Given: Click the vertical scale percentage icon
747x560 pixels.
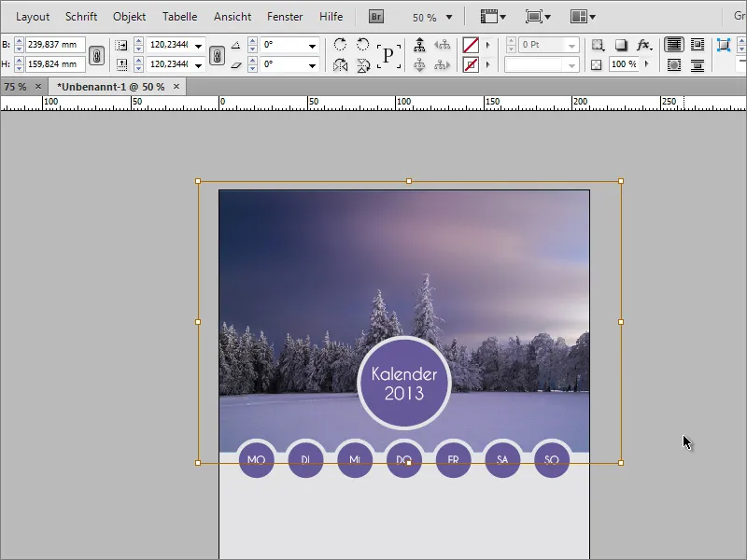Looking at the screenshot, I should (121, 64).
